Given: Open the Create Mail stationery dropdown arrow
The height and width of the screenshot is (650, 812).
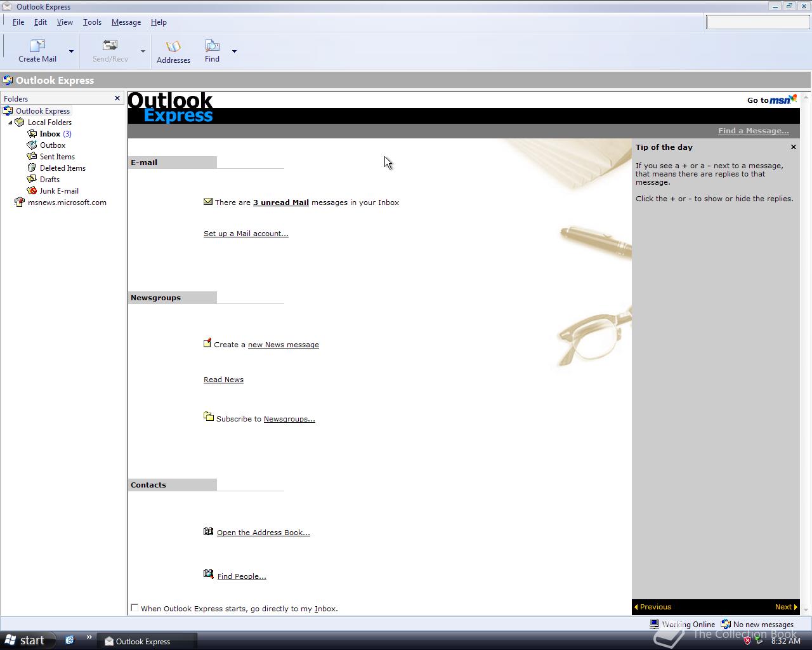Looking at the screenshot, I should (71, 51).
